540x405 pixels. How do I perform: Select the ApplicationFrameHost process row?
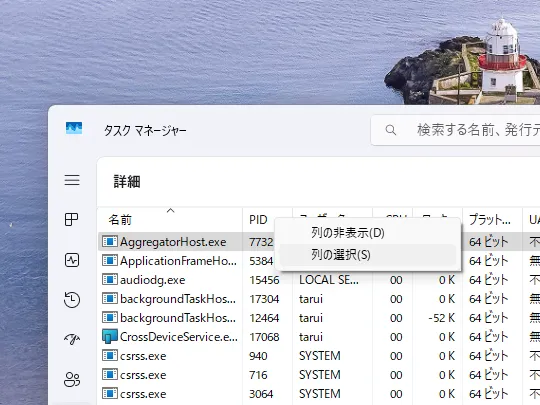319,261
